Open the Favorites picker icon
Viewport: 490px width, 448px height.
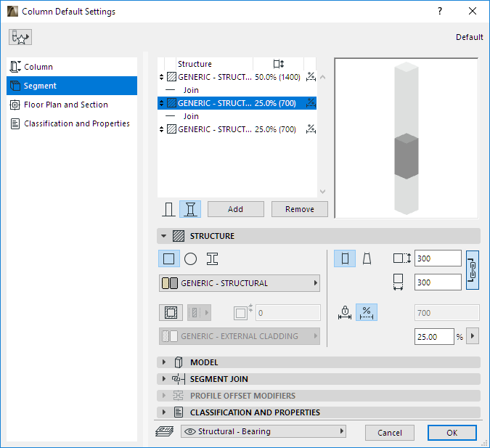click(20, 37)
